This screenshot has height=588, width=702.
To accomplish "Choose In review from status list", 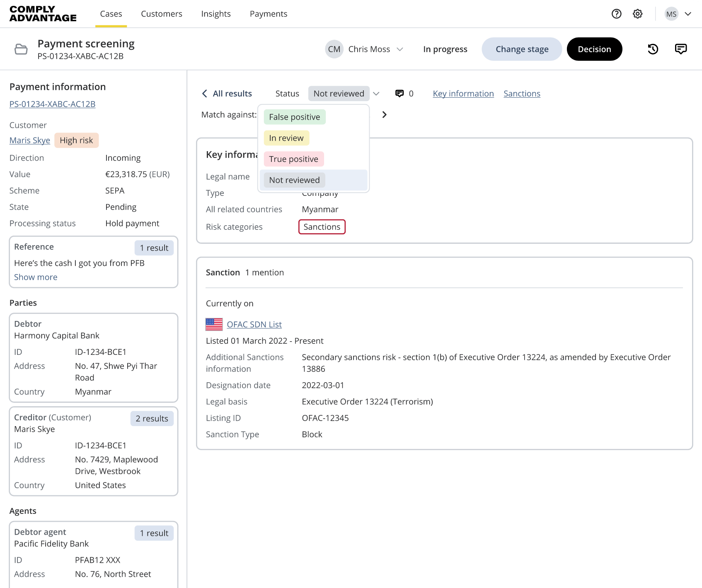I will tap(286, 138).
